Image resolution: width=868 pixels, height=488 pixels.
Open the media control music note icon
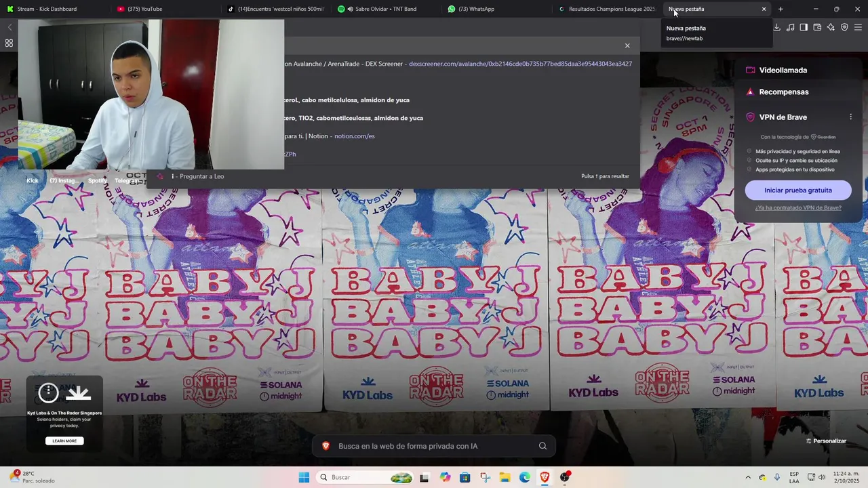point(790,27)
